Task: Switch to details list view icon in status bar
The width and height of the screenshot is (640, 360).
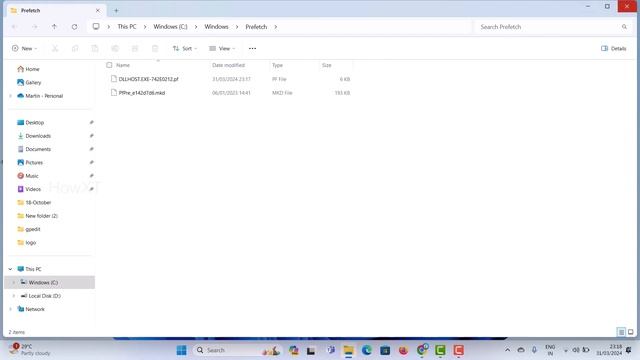Action: point(621,332)
